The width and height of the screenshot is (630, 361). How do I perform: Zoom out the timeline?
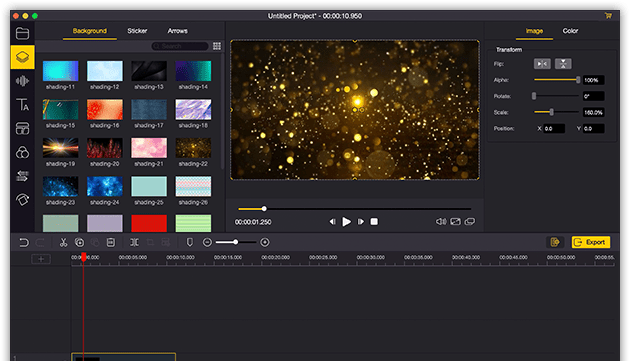tap(207, 242)
